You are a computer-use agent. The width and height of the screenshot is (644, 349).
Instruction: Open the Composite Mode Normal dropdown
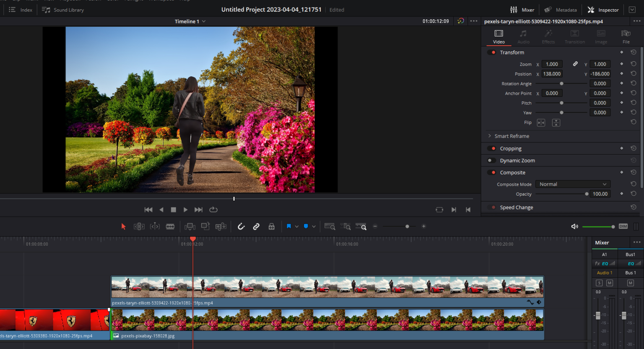573,184
